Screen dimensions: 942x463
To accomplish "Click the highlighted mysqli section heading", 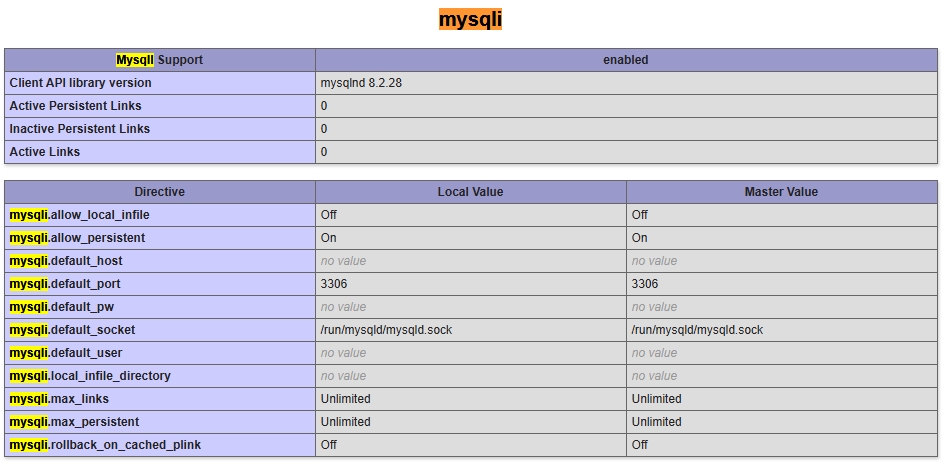I will coord(470,19).
